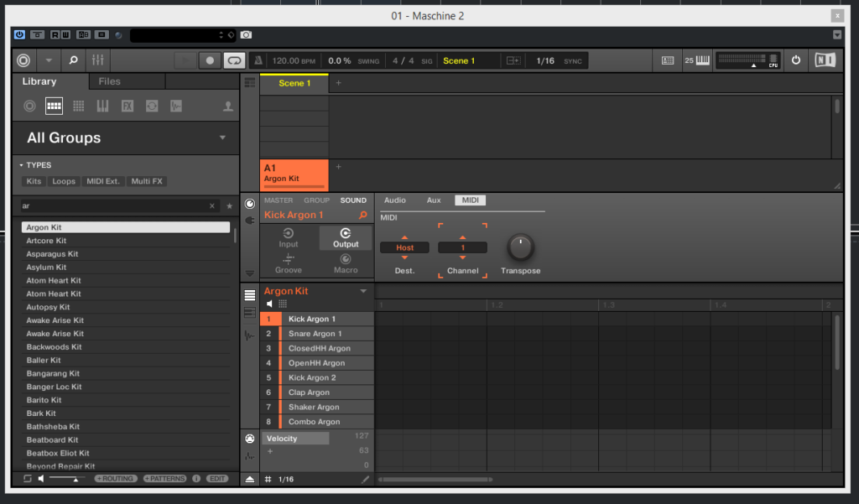This screenshot has height=504, width=859.
Task: Open the Audio output tab
Action: [395, 200]
